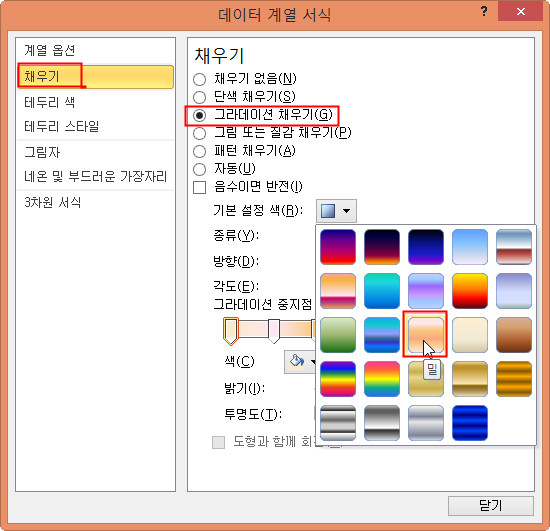This screenshot has width=550, height=531.
Task: Select the highlighted peach 밀 gradient preset
Action: pos(425,335)
